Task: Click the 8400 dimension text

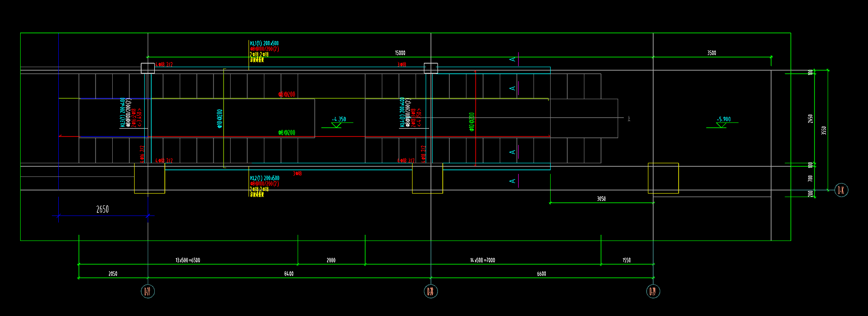Action: tap(289, 274)
